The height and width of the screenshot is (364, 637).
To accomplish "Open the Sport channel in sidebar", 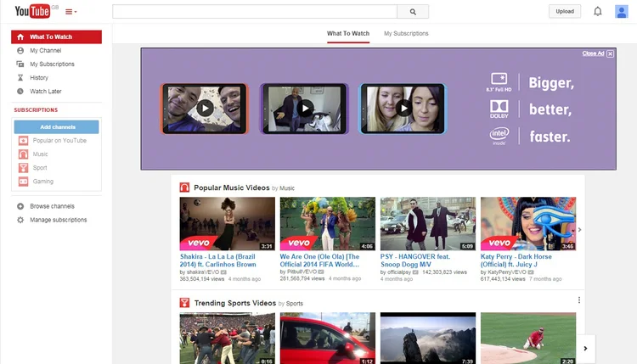I will coord(40,168).
